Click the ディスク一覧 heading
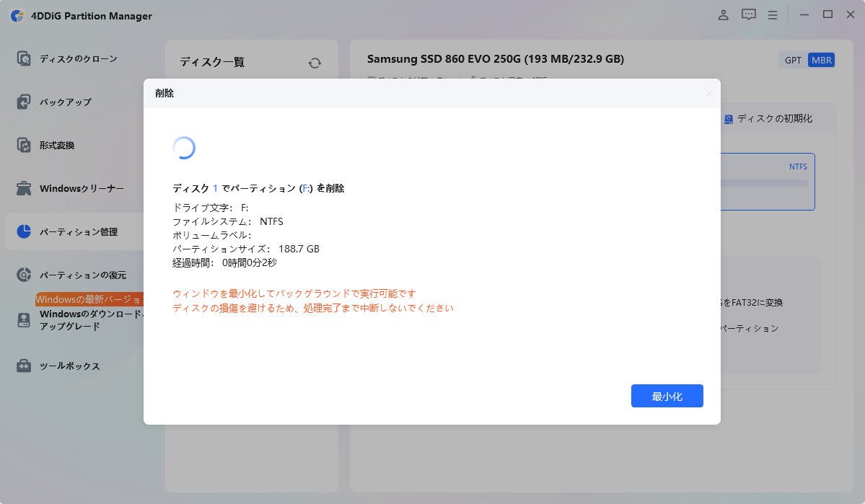This screenshot has width=865, height=504. tap(212, 62)
